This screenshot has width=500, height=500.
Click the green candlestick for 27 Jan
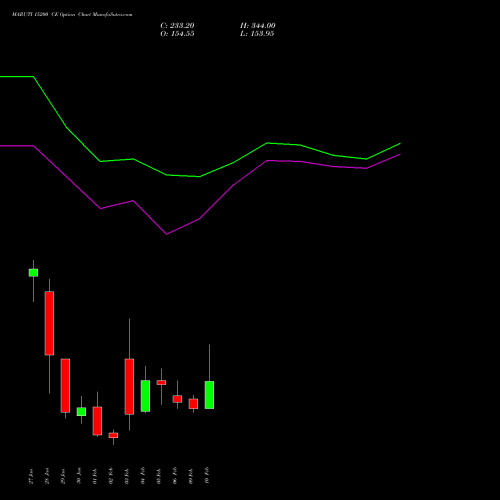[x=33, y=273]
